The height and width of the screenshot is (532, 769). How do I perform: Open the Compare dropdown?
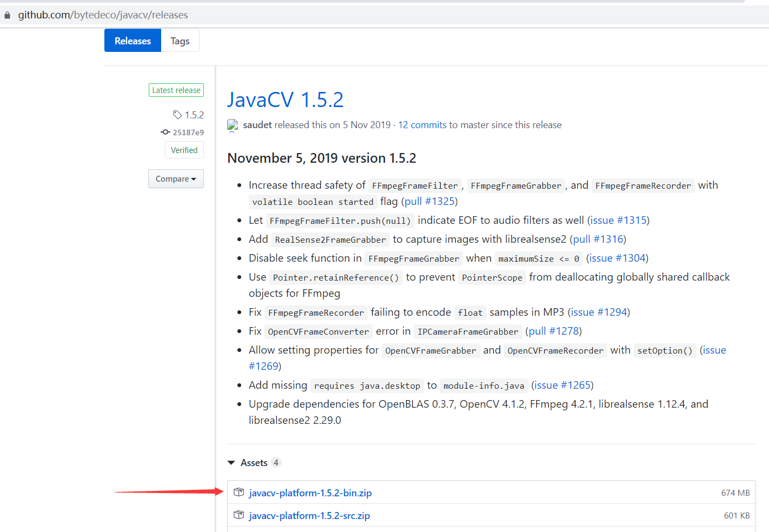point(176,179)
